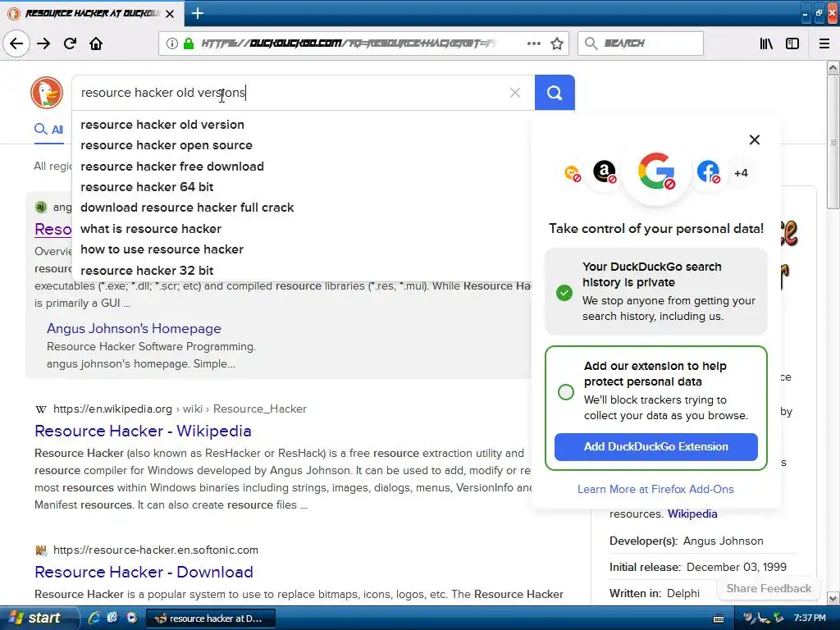Viewport: 840px width, 630px height.
Task: Select the All search results tab
Action: (x=48, y=129)
